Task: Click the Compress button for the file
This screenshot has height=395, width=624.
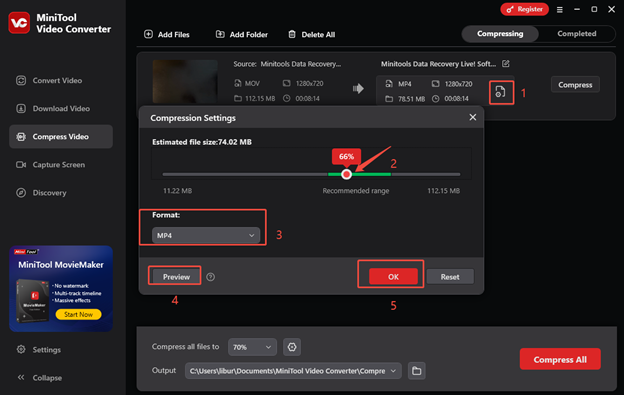Action: [575, 85]
